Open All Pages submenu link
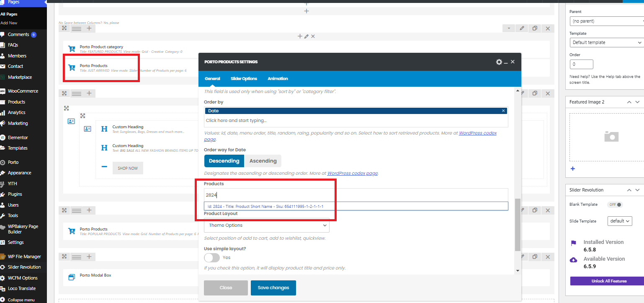The image size is (644, 303). [9, 14]
